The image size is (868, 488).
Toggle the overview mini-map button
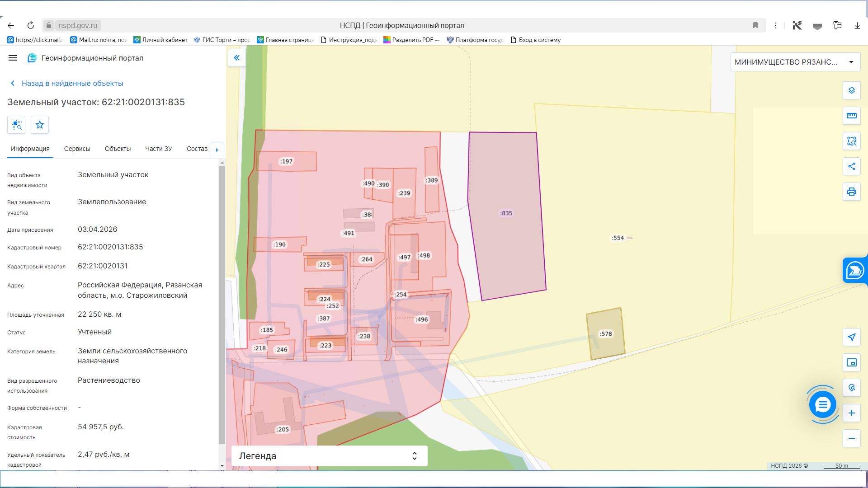click(x=852, y=362)
